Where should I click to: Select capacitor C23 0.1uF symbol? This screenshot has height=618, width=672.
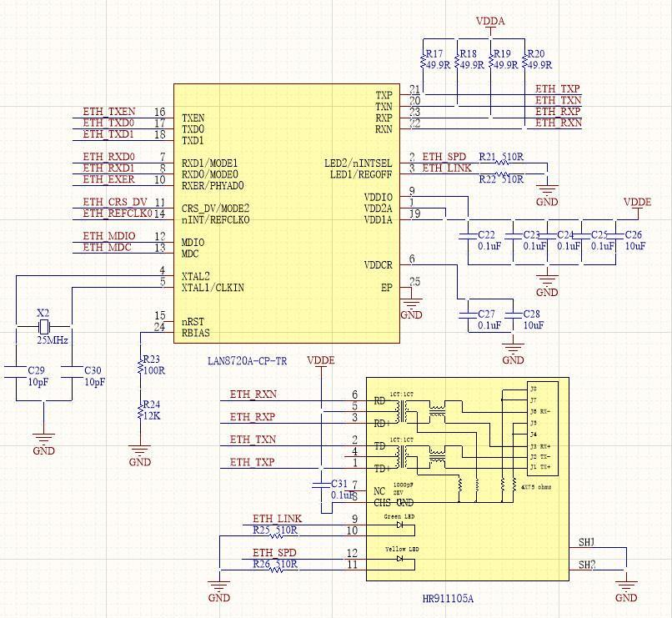click(514, 236)
